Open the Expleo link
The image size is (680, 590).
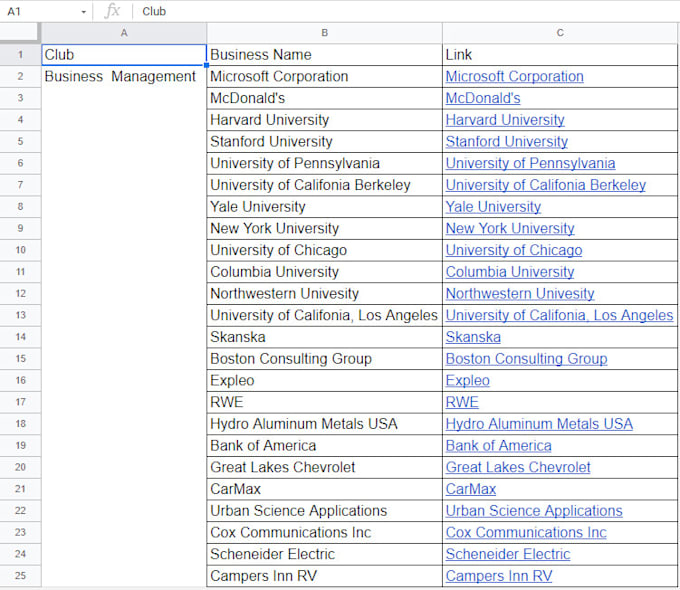coord(468,380)
